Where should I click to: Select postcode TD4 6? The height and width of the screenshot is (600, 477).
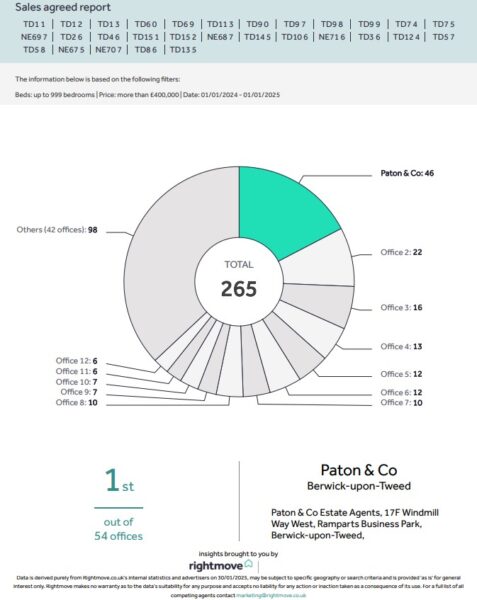109,37
